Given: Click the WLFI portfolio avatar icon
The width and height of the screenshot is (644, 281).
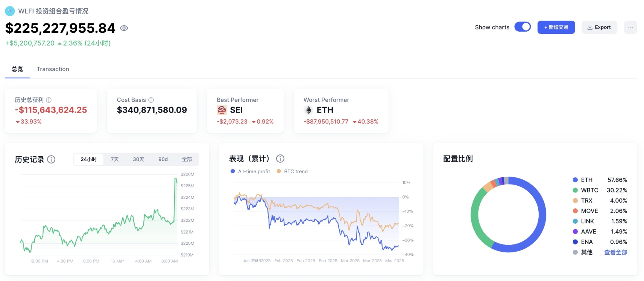Looking at the screenshot, I should tap(10, 11).
